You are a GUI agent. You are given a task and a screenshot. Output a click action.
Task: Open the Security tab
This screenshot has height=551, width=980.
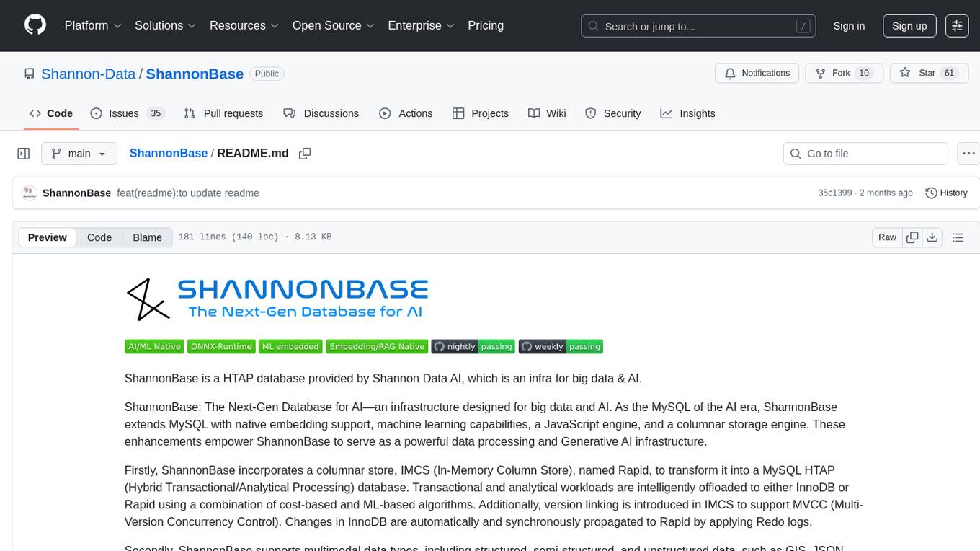(612, 113)
